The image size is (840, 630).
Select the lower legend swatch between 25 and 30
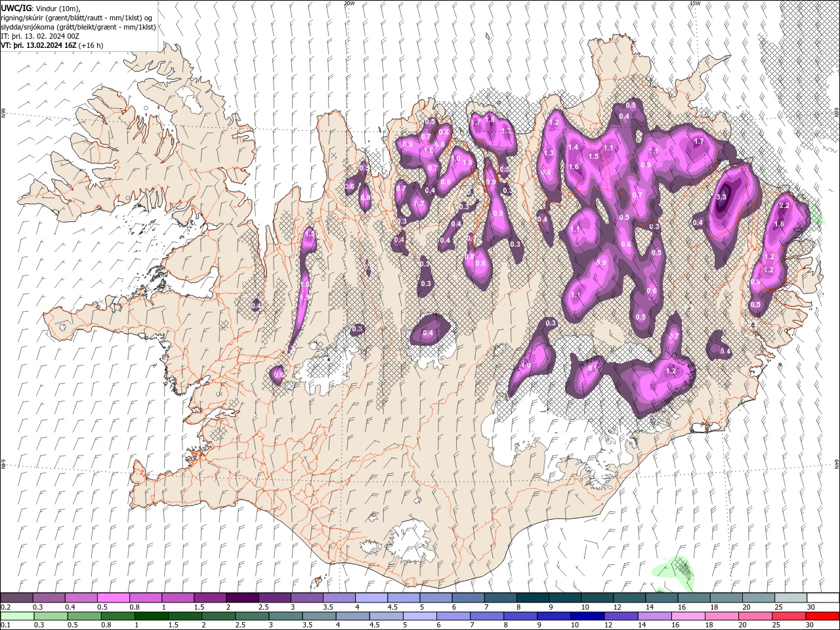[788, 616]
